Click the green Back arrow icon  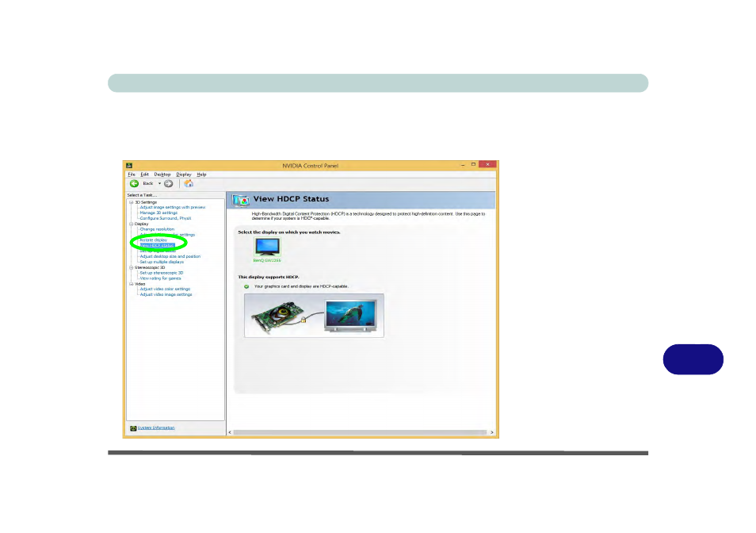point(134,184)
